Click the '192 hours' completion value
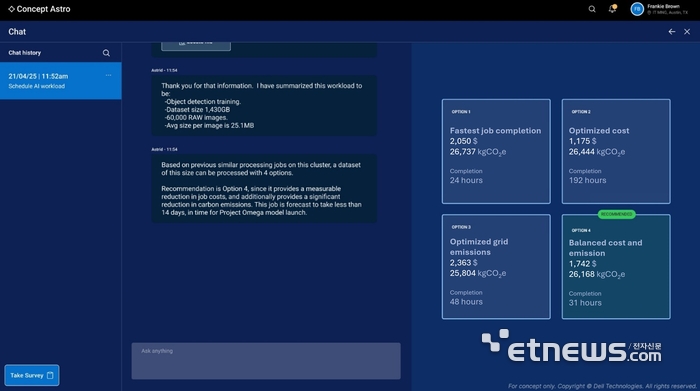This screenshot has height=391, width=700. click(588, 180)
